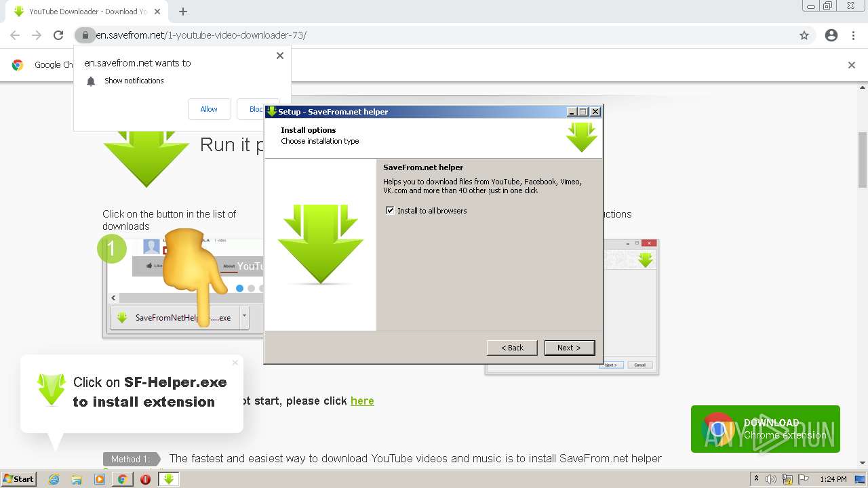Open the volume tray icon
868x488 pixels.
coord(770,479)
